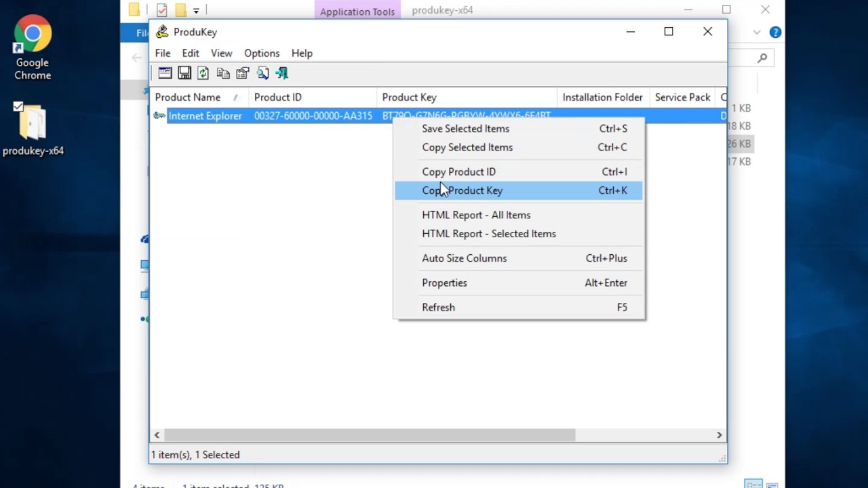Click the horizontal scrollbar left arrow
Screen dimensions: 868x488
(157, 435)
